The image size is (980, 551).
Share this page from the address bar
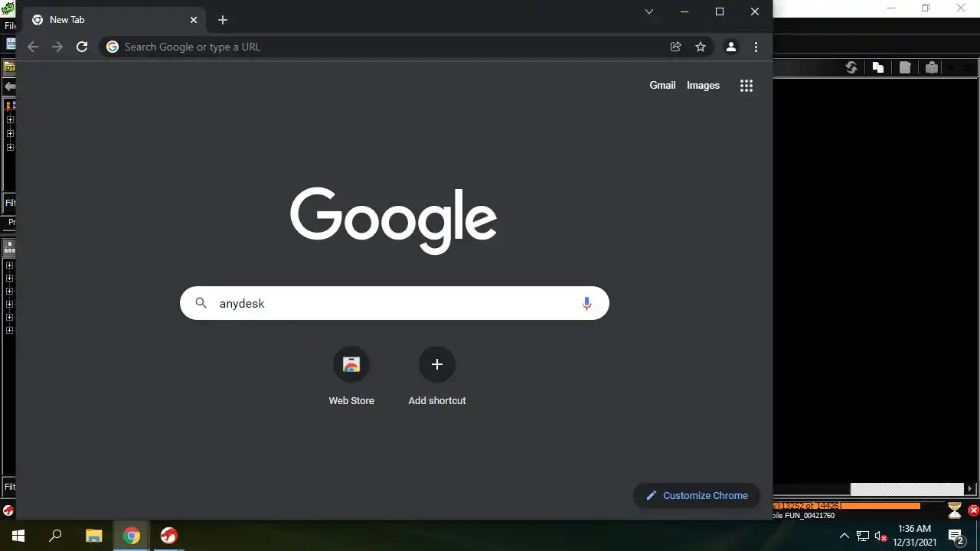[676, 47]
